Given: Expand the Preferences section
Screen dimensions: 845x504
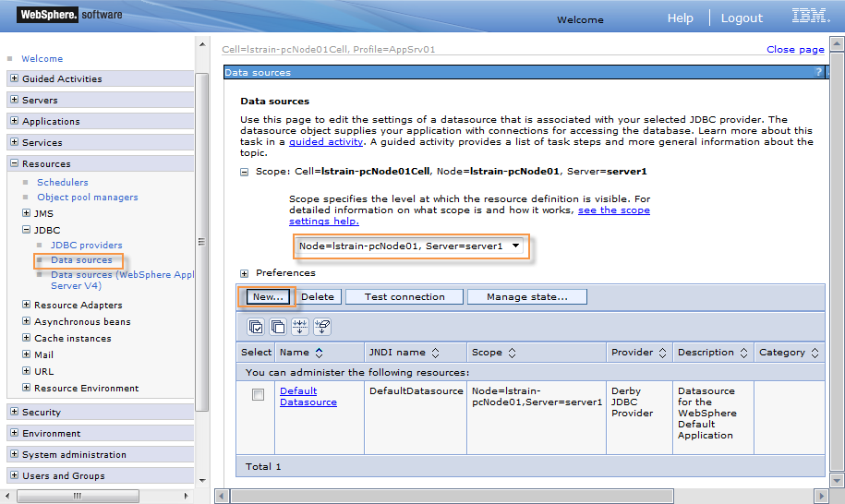Looking at the screenshot, I should [x=245, y=273].
